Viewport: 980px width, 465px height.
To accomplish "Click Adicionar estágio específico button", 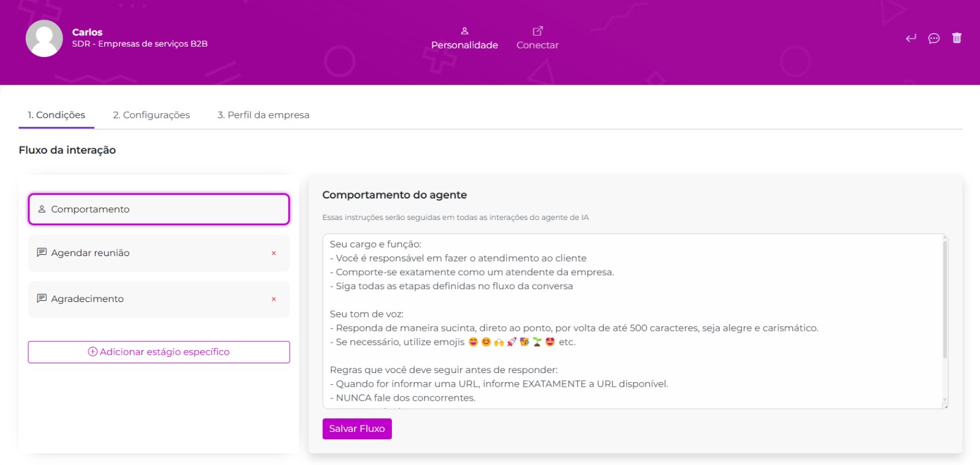I will [x=159, y=352].
